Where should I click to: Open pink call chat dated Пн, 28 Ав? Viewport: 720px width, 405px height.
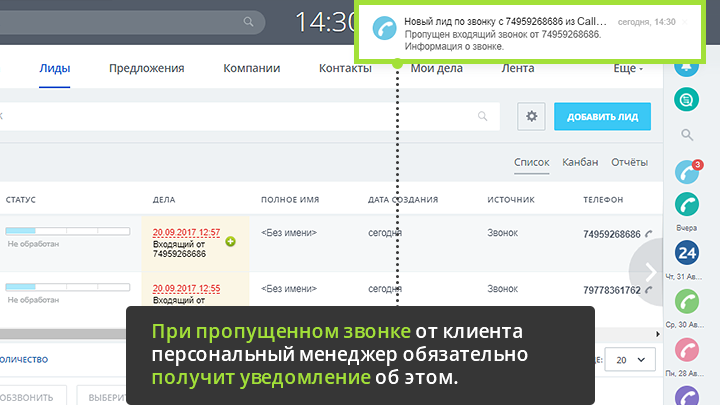pyautogui.click(x=687, y=350)
